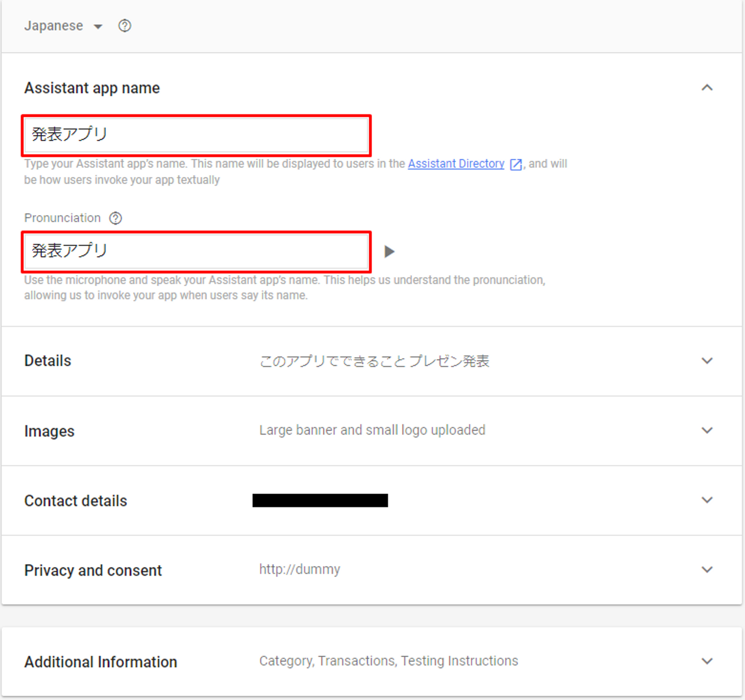745x700 pixels.
Task: Collapse the Assistant app name section
Action: [707, 88]
